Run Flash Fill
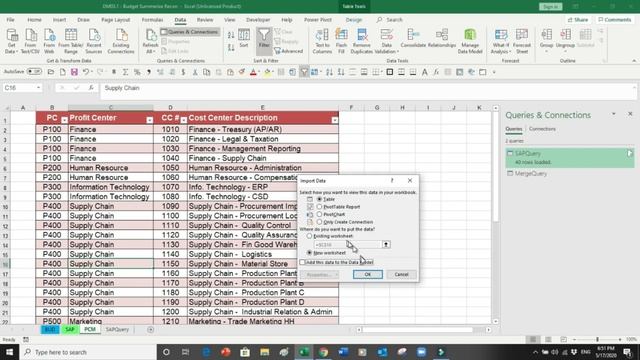Screen dimensions: 640x360 [341, 41]
